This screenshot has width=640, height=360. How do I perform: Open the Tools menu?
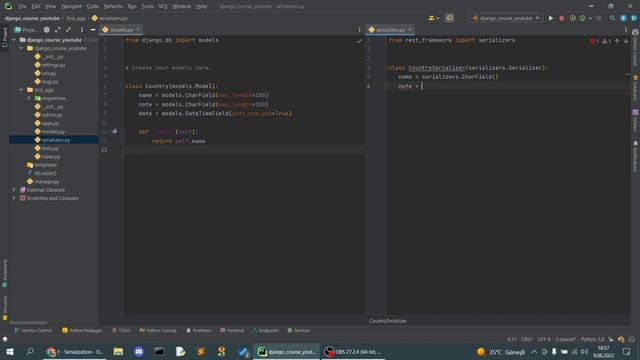(x=148, y=7)
